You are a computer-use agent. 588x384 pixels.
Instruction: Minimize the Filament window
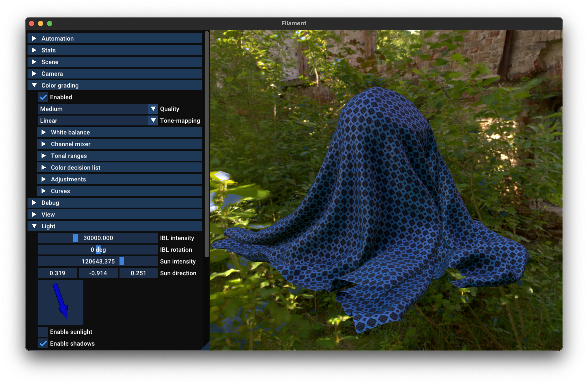41,23
